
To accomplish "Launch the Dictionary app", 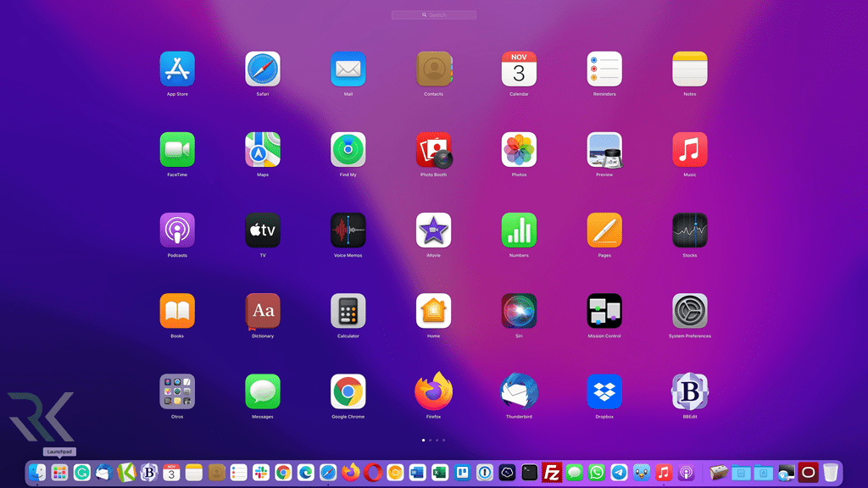I will click(x=263, y=311).
